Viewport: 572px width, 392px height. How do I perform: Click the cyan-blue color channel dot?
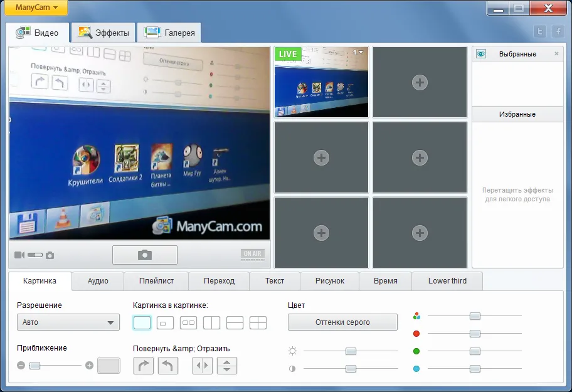416,369
